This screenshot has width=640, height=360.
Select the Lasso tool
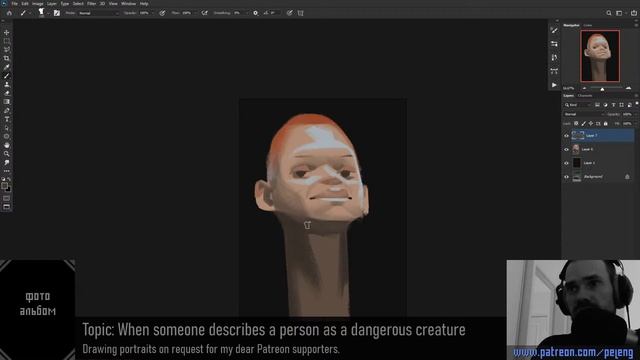coord(7,49)
